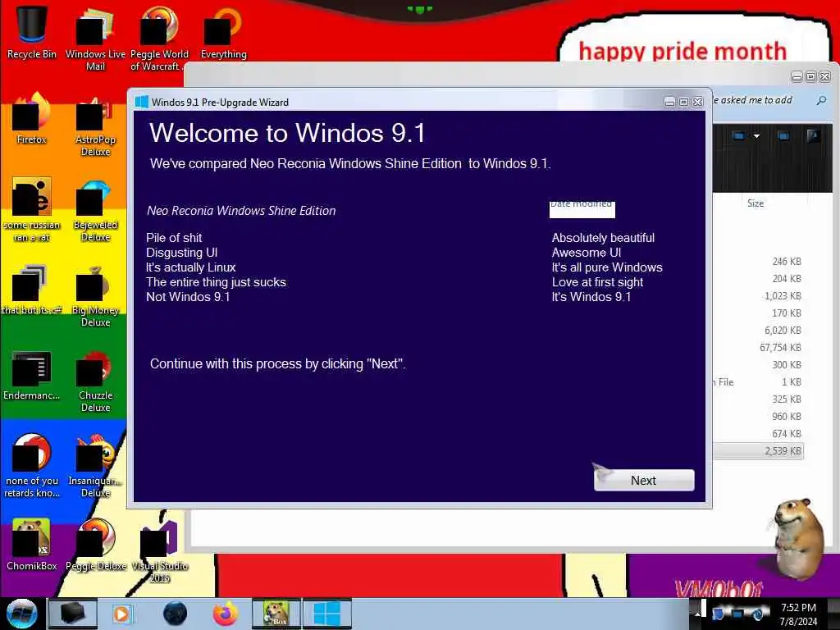Open the Start menu orb

pos(21,614)
